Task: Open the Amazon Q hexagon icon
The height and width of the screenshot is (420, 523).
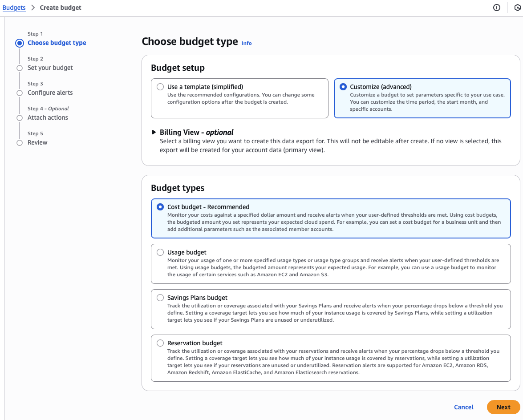Action: (x=518, y=8)
